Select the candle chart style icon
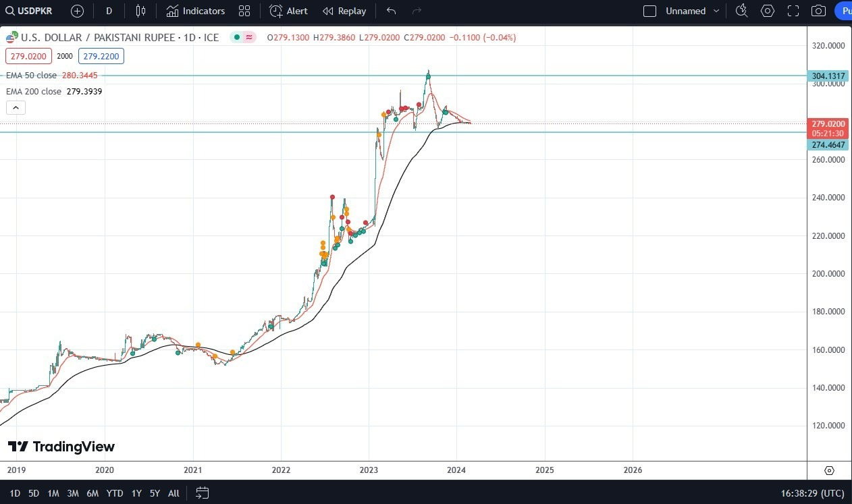 coord(140,11)
